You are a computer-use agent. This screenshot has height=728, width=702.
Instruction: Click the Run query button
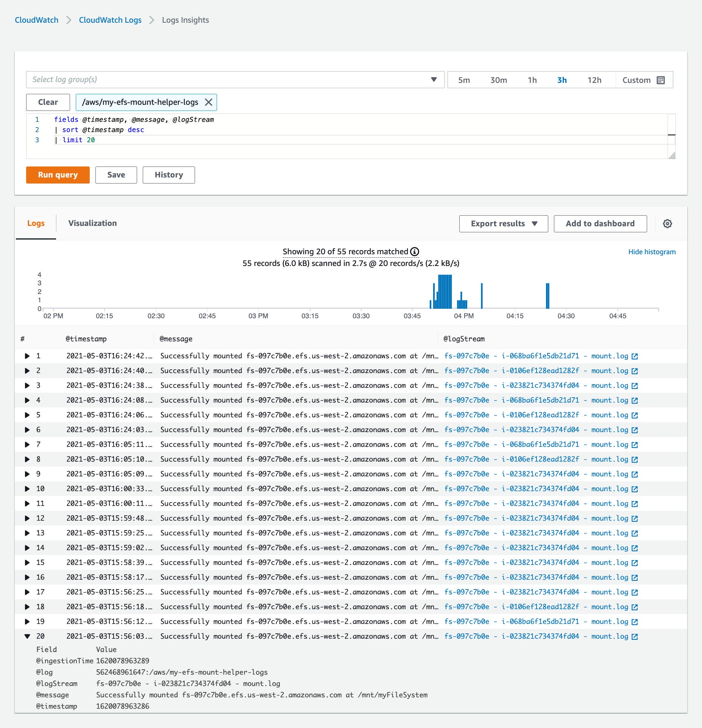pyautogui.click(x=57, y=175)
